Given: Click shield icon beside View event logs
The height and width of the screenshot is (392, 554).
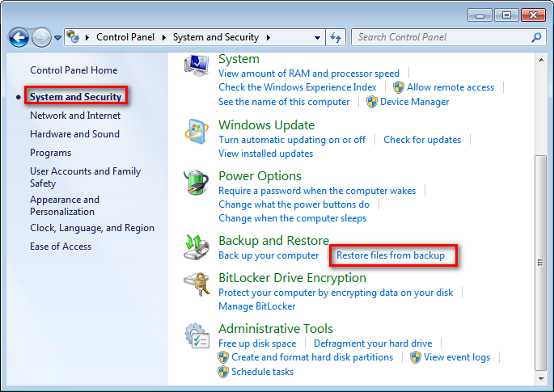Looking at the screenshot, I should [x=416, y=357].
